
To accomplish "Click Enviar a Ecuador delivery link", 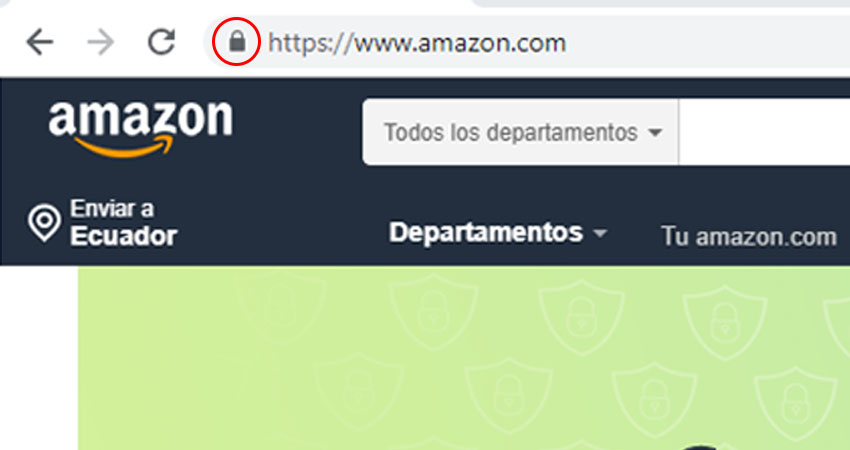I will point(103,223).
